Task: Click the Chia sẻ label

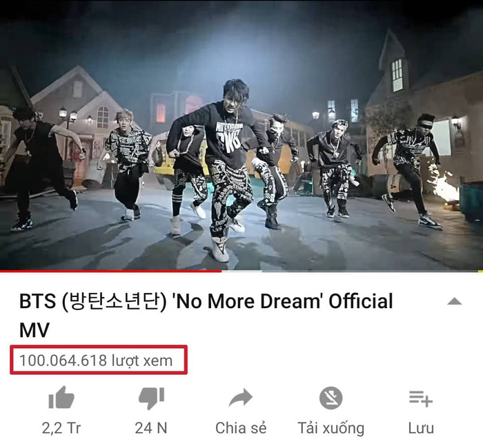Action: pos(241,428)
